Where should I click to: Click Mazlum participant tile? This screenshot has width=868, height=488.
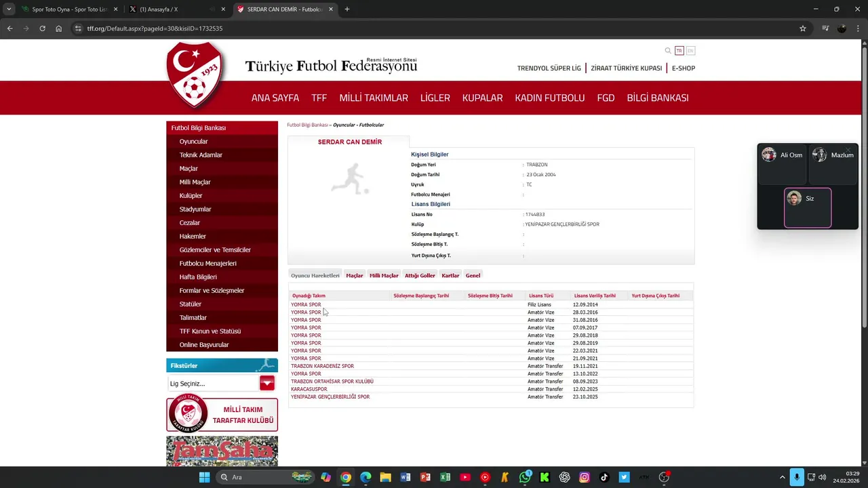pos(834,164)
